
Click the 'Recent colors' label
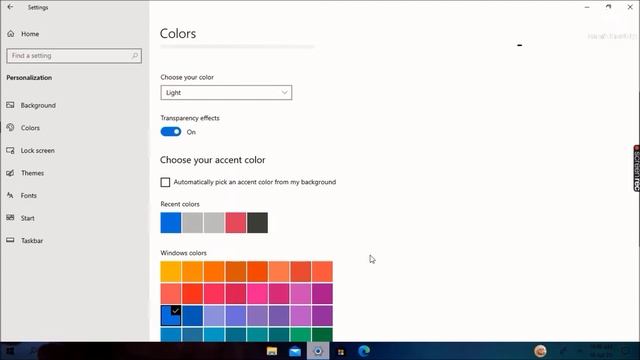(180, 204)
